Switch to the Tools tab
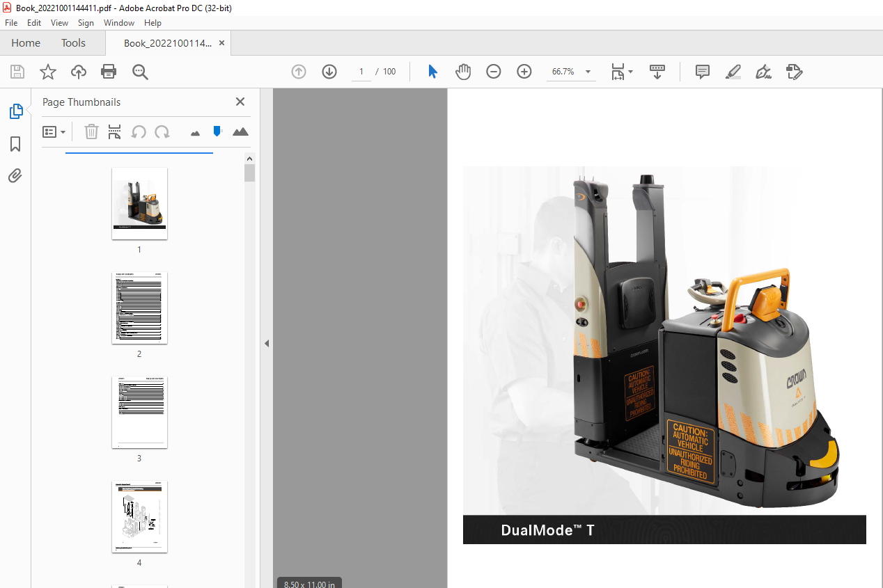This screenshot has width=883, height=588. pyautogui.click(x=73, y=43)
